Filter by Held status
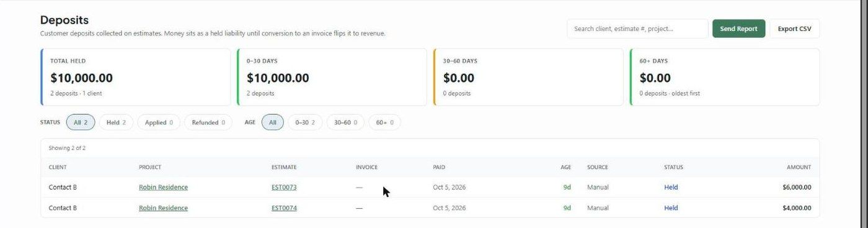 click(x=116, y=122)
